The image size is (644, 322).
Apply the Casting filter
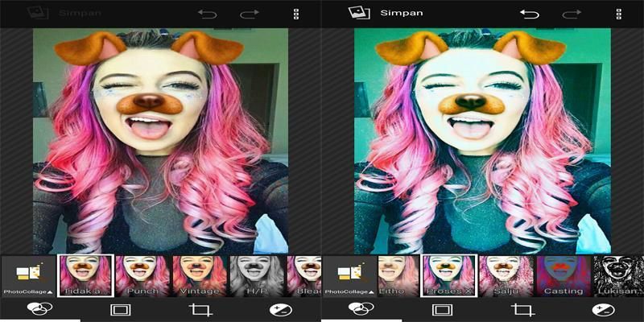coord(563,276)
